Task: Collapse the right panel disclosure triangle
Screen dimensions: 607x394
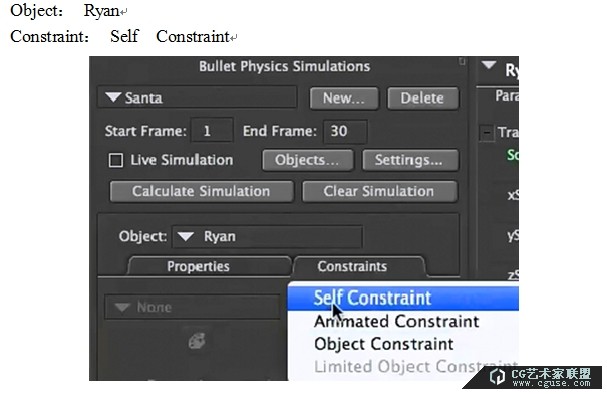Action: click(489, 65)
